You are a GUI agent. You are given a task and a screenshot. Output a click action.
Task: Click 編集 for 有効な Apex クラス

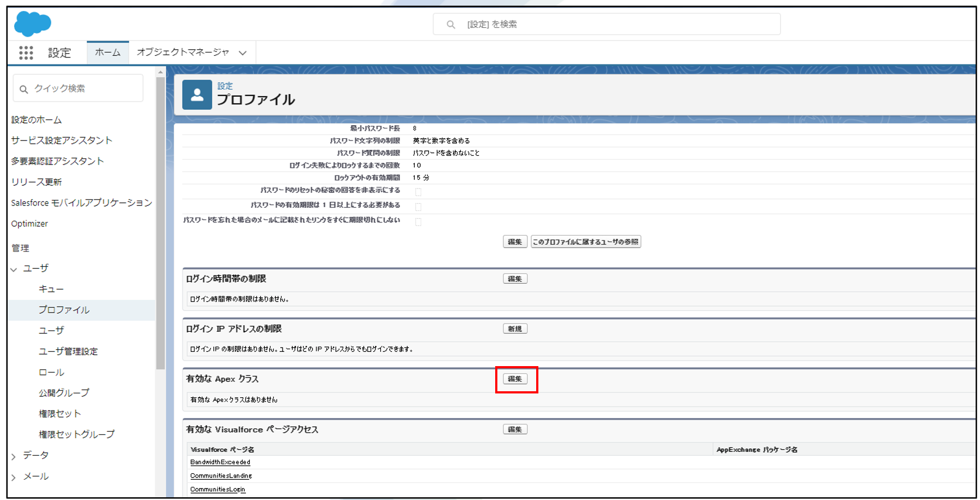[x=515, y=379]
